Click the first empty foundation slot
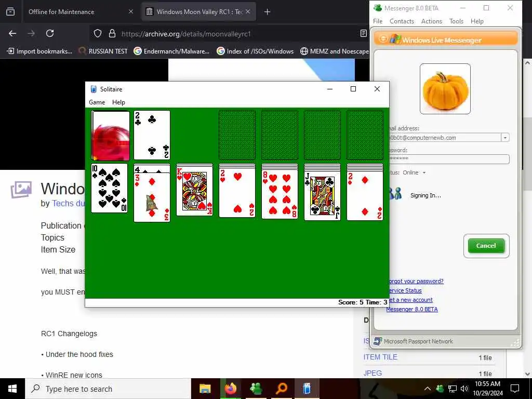The height and width of the screenshot is (399, 532). pyautogui.click(x=237, y=135)
